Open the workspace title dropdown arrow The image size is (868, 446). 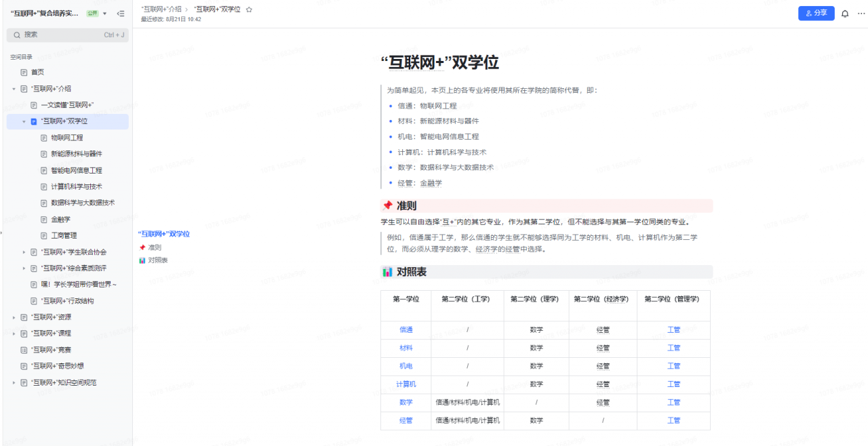pos(104,14)
